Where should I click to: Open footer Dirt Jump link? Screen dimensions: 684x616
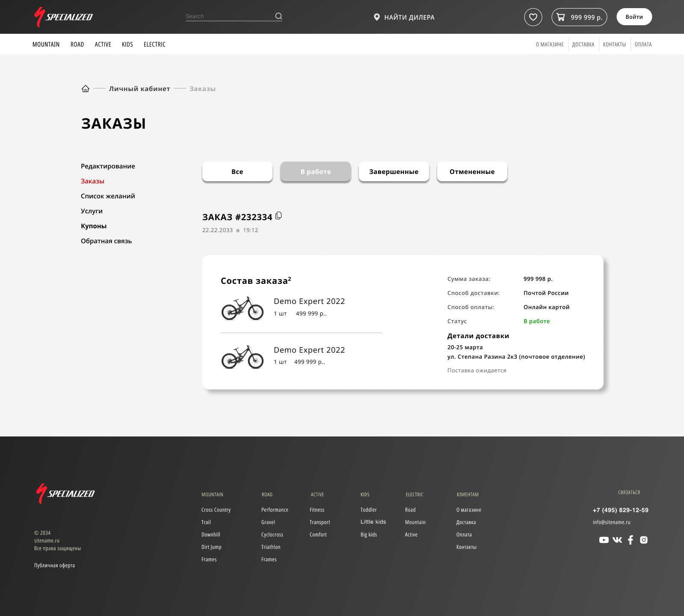coord(211,547)
